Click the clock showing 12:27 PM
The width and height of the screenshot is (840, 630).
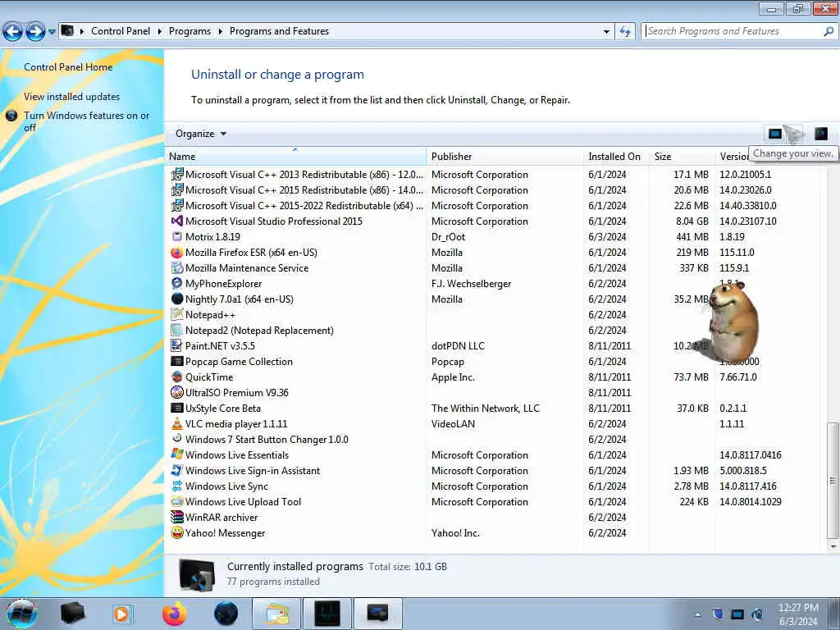click(x=798, y=608)
